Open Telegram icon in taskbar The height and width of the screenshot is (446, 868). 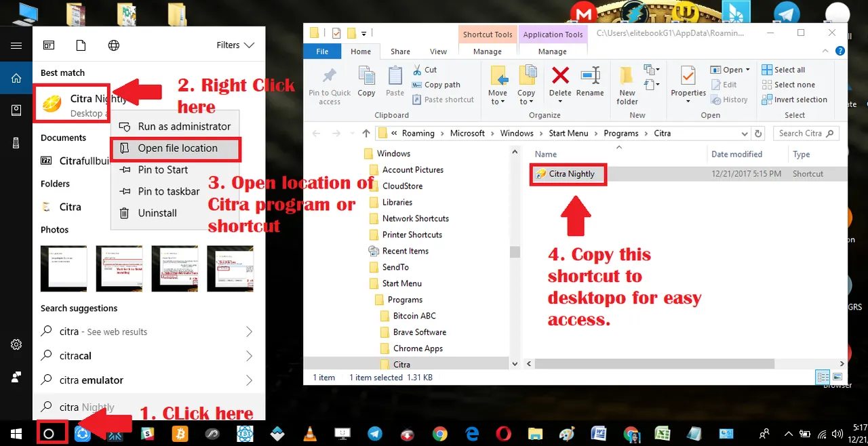375,434
